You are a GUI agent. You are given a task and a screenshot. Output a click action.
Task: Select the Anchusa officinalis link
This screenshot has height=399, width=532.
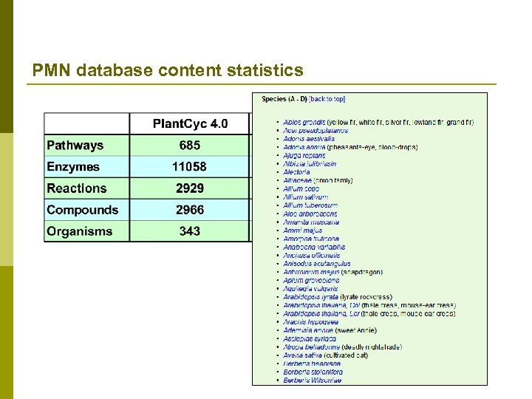point(312,256)
